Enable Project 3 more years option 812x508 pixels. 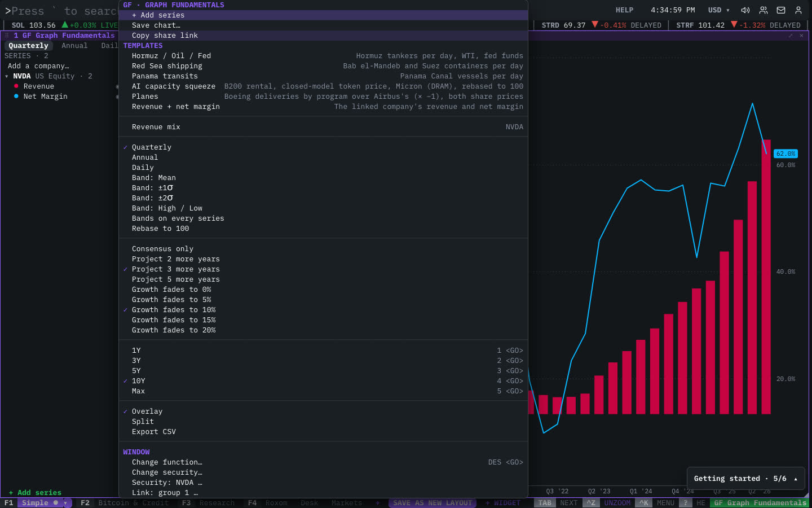pos(323,269)
